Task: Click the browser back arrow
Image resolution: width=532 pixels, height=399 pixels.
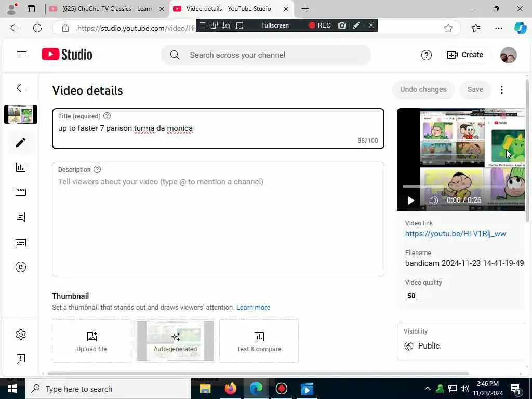Action: (14, 28)
